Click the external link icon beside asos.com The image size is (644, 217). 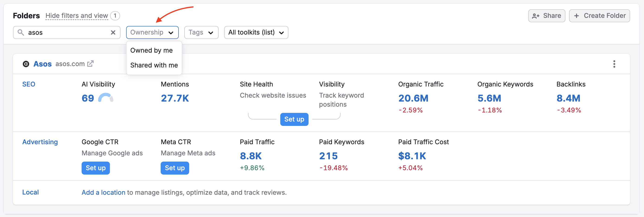(90, 64)
